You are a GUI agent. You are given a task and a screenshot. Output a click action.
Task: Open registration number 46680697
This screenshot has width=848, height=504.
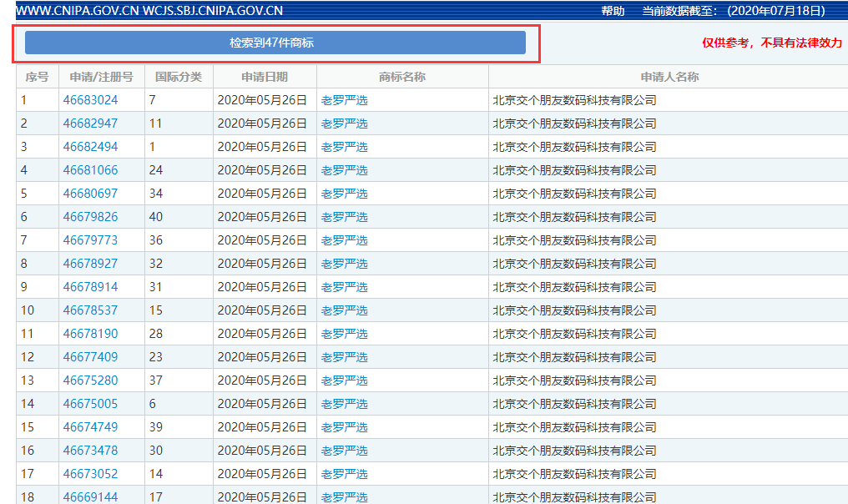point(90,193)
